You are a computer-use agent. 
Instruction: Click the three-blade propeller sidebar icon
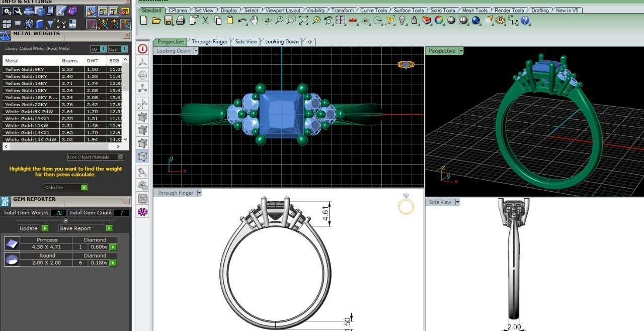click(142, 62)
